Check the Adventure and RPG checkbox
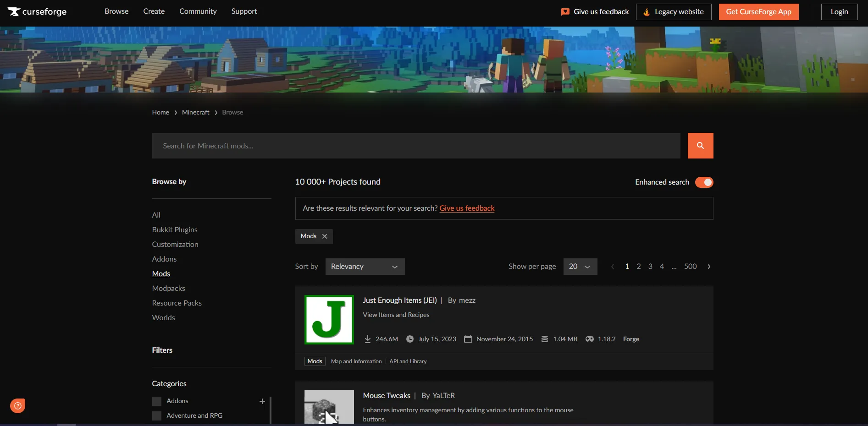Viewport: 868px width, 426px height. tap(157, 416)
